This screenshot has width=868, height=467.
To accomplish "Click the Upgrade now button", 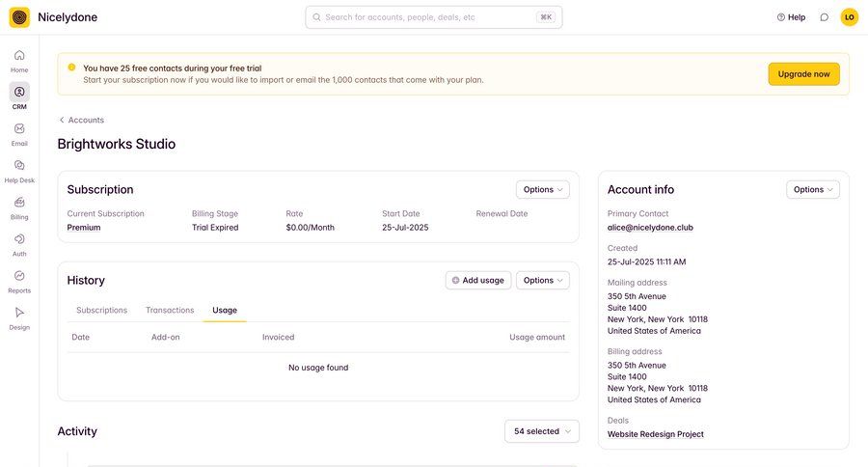I will tap(803, 73).
